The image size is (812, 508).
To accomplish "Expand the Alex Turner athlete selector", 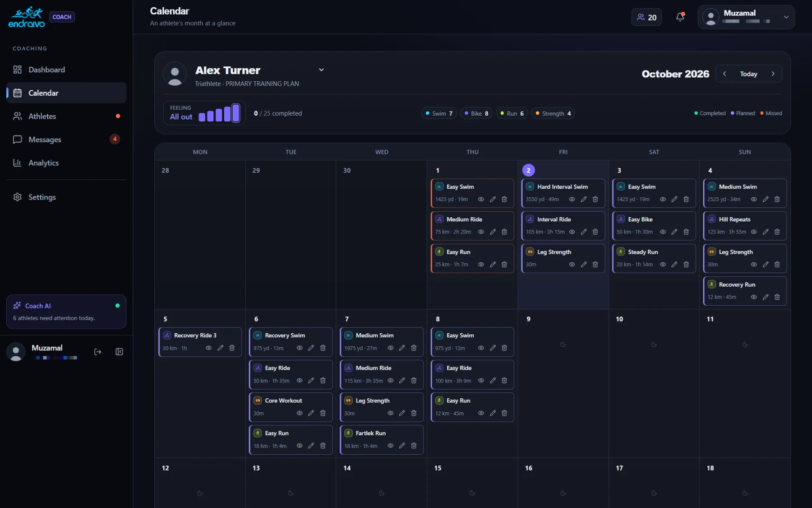I will [321, 70].
